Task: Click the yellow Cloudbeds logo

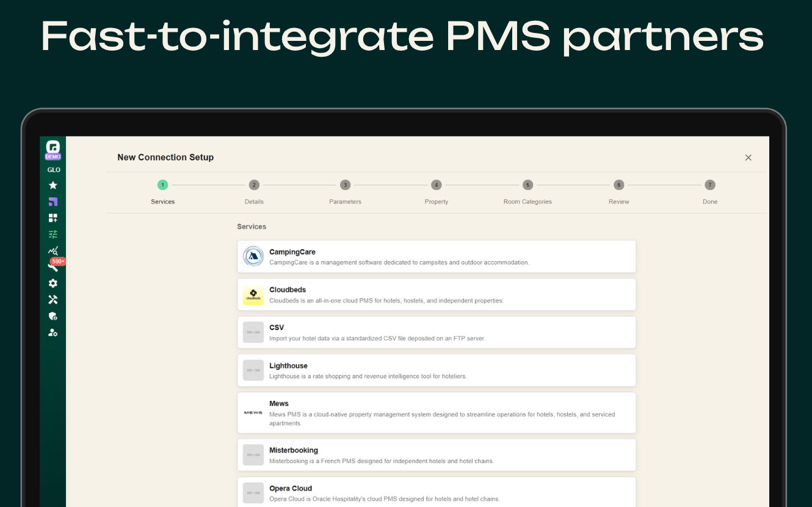Action: (253, 295)
